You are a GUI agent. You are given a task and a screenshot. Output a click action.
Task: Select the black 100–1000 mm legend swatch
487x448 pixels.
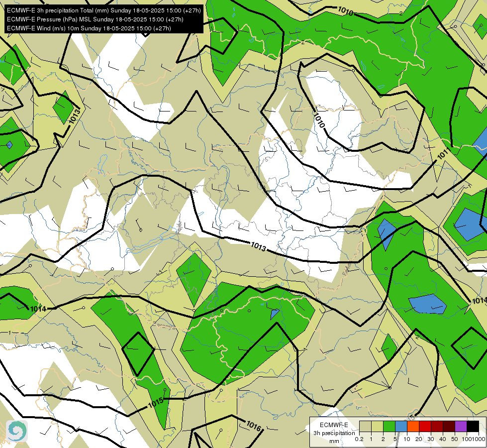point(473,426)
